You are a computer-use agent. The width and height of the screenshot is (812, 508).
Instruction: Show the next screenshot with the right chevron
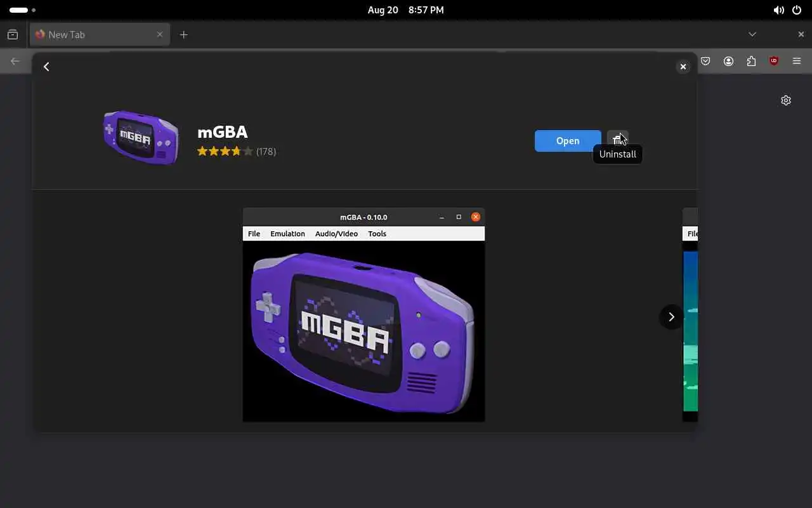point(671,317)
